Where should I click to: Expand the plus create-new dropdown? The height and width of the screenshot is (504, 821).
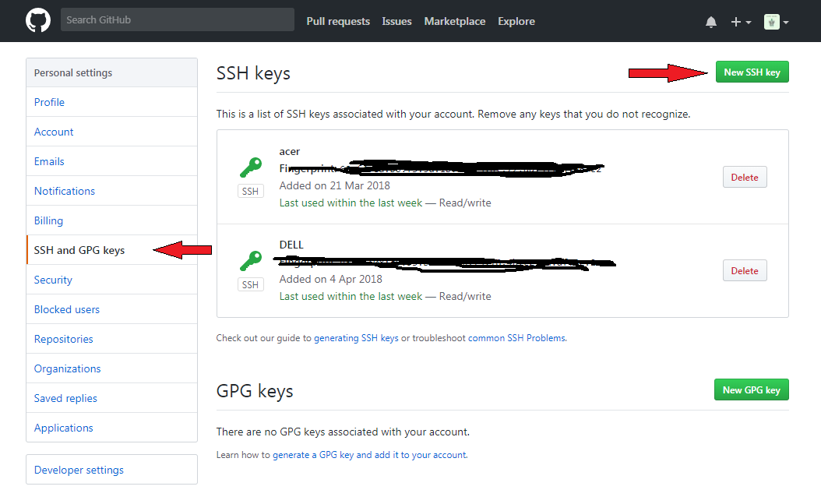tap(740, 22)
